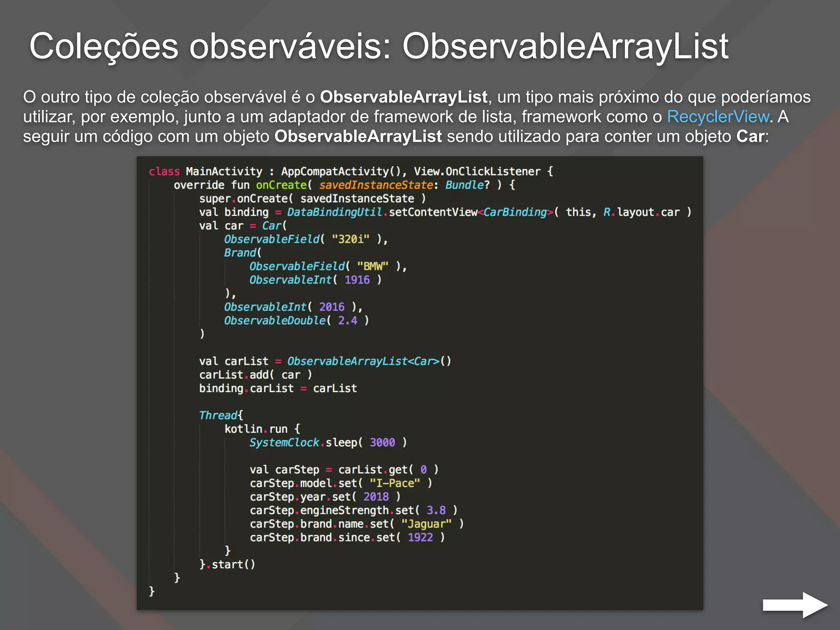
Task: Click the 'super.onCreate( savedInstanceState )' line
Action: pyautogui.click(x=313, y=199)
